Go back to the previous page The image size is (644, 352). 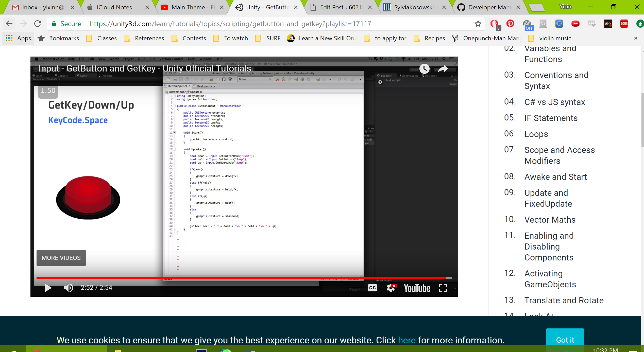9,24
